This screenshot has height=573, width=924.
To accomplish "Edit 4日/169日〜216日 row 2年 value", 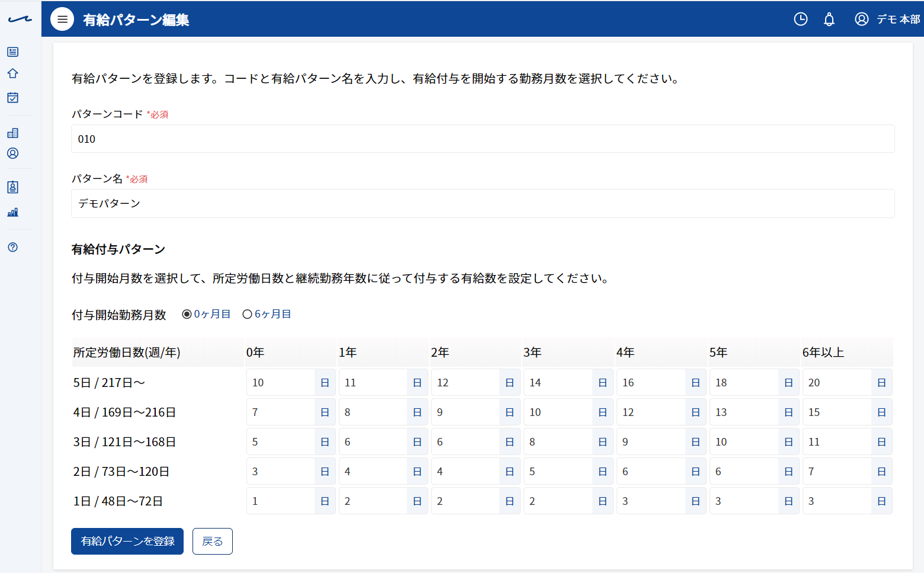I will pos(466,412).
